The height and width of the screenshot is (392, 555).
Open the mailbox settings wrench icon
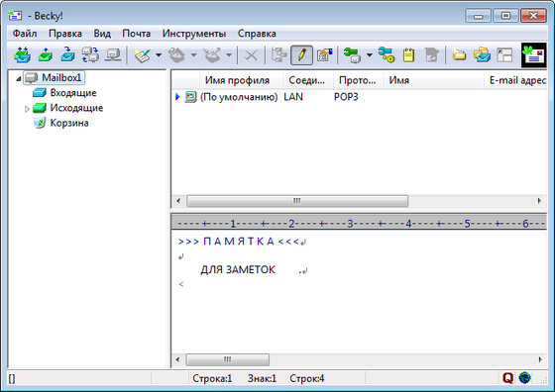352,55
